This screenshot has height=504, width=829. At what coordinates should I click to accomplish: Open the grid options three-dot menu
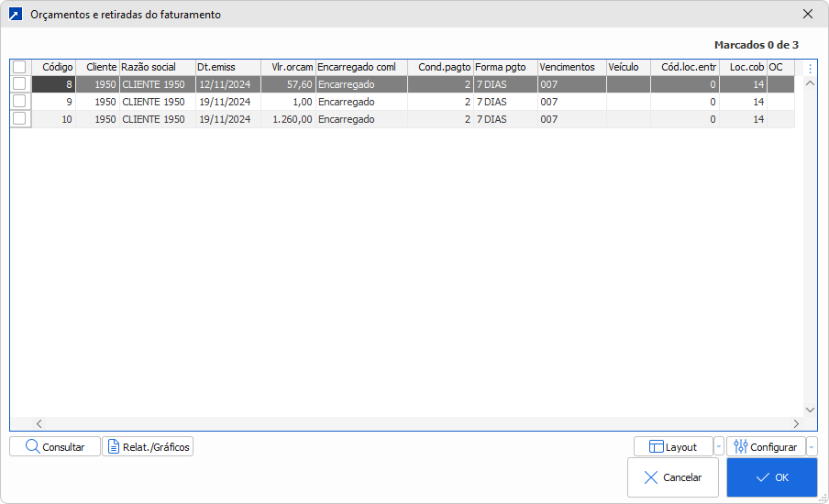(x=810, y=68)
